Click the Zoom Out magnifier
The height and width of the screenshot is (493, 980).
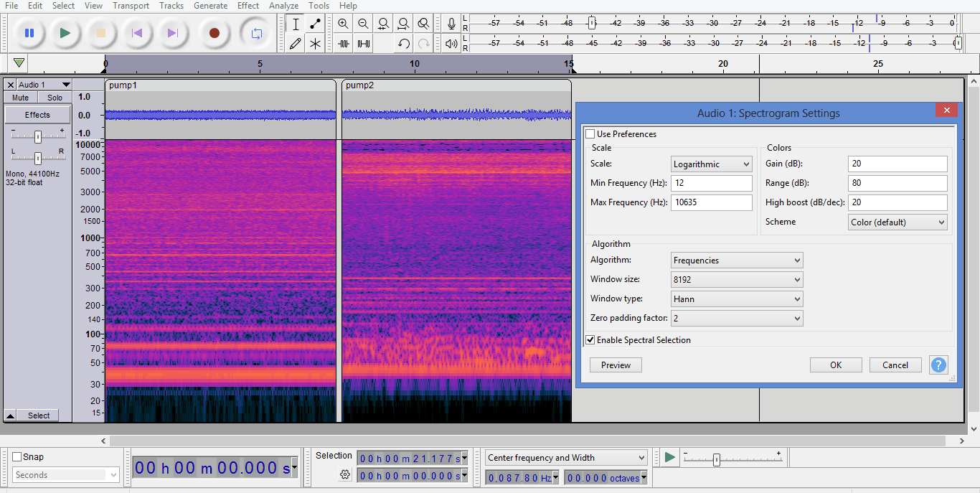[x=364, y=24]
